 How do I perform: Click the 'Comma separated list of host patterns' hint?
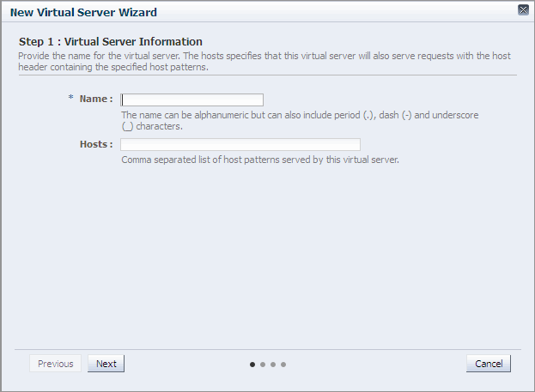tap(260, 160)
